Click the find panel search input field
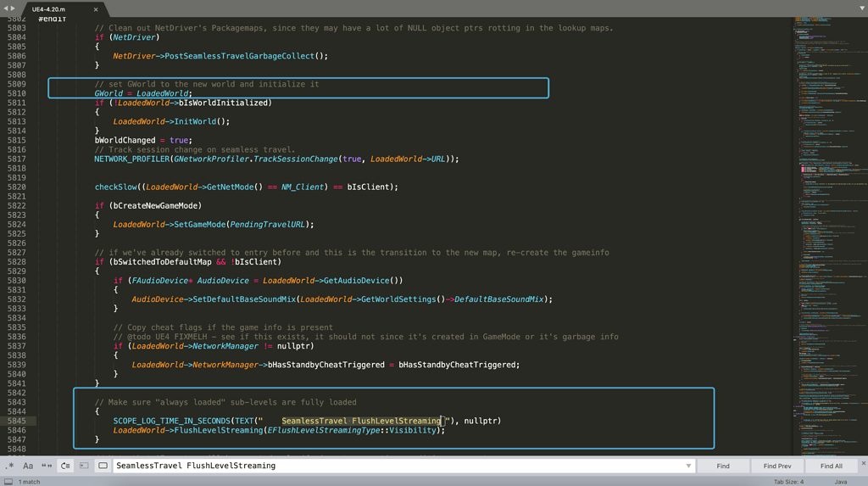Image resolution: width=868 pixels, height=486 pixels. (x=398, y=466)
